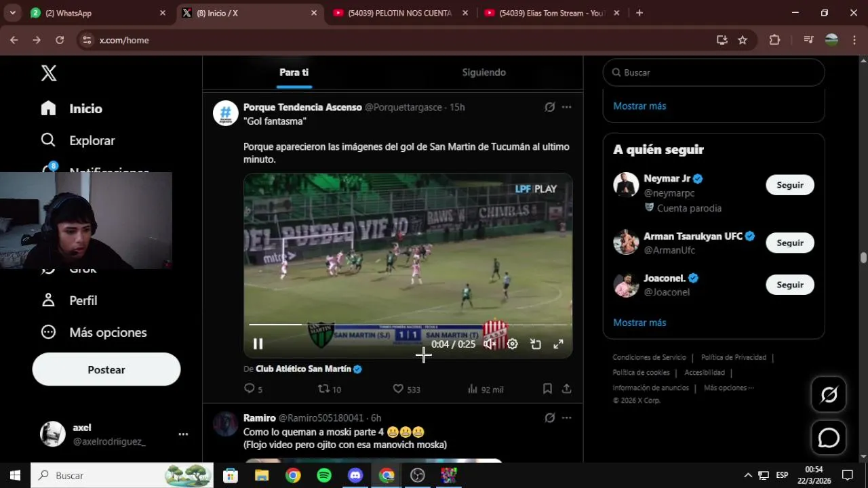Repost the Gol fantasma post

[x=330, y=389]
